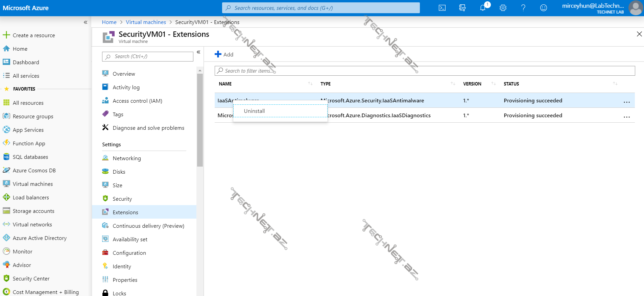644x296 pixels.
Task: Sort the list by STATUS column
Action: 511,84
